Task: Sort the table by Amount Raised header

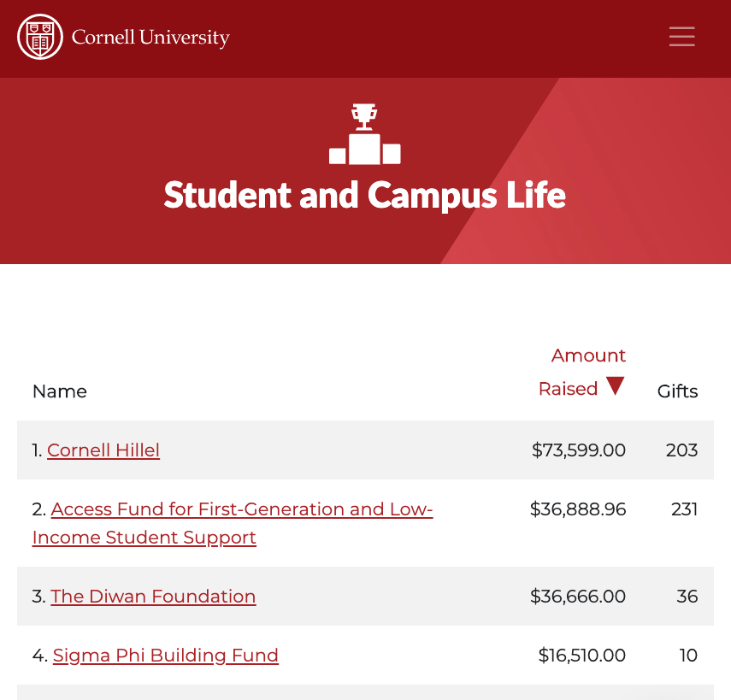Action: coord(582,372)
